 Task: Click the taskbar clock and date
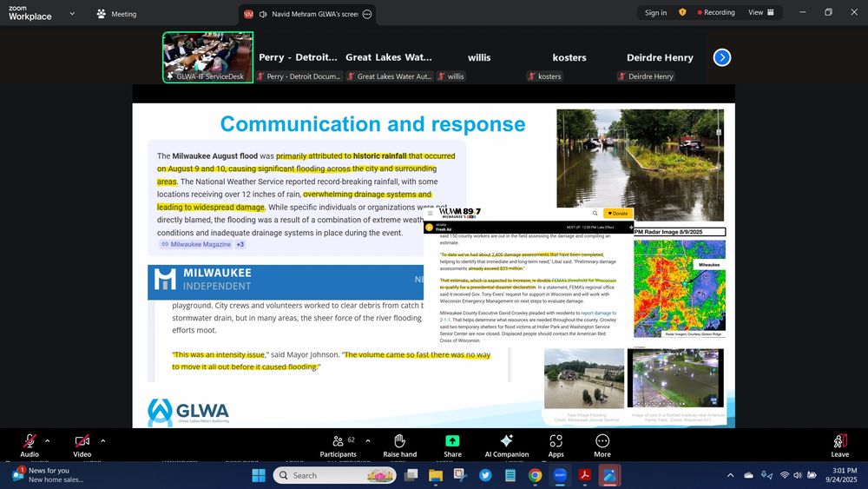(841, 475)
